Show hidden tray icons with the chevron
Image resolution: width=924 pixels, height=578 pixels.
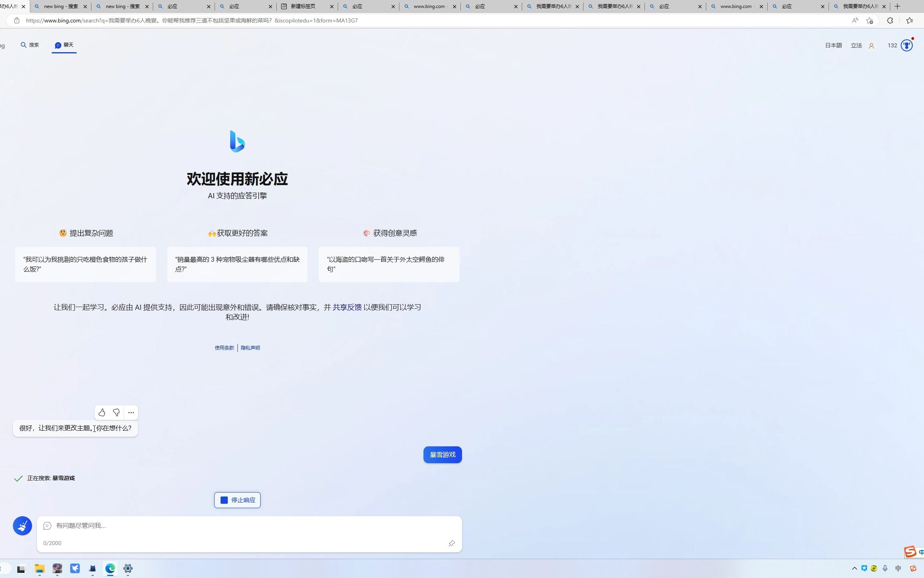point(854,568)
